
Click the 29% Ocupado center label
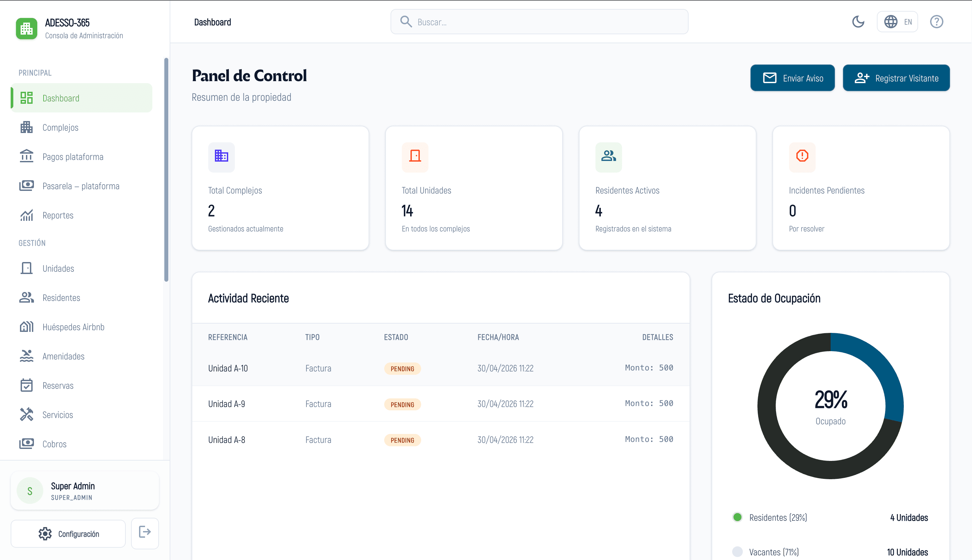pyautogui.click(x=830, y=407)
